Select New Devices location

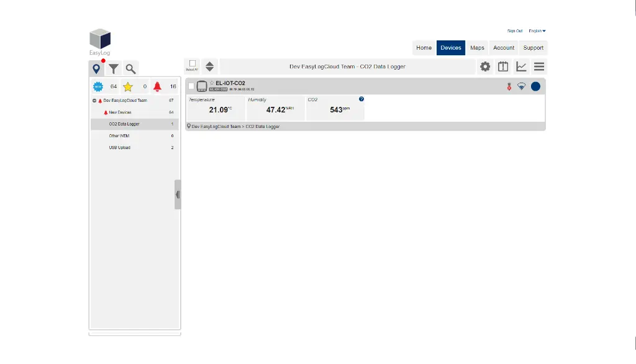120,112
